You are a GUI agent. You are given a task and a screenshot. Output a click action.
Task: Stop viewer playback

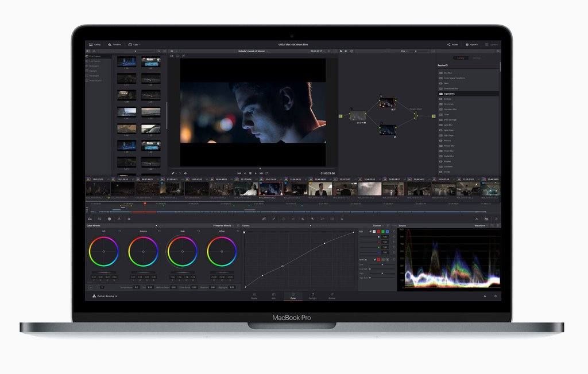click(x=250, y=173)
